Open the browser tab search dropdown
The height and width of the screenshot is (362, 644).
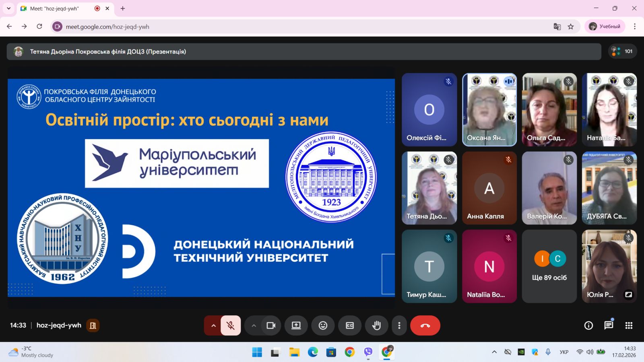click(8, 8)
